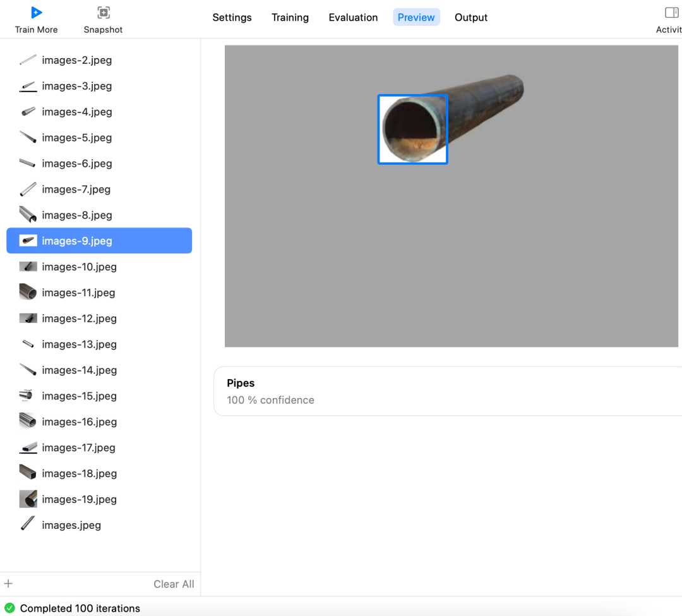Click the Train More play icon
682x616 pixels.
coord(37,13)
